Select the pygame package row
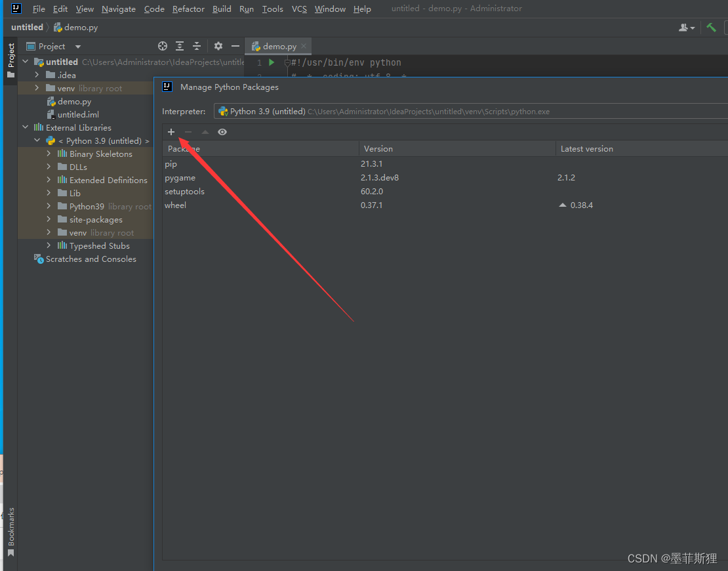 [445, 177]
